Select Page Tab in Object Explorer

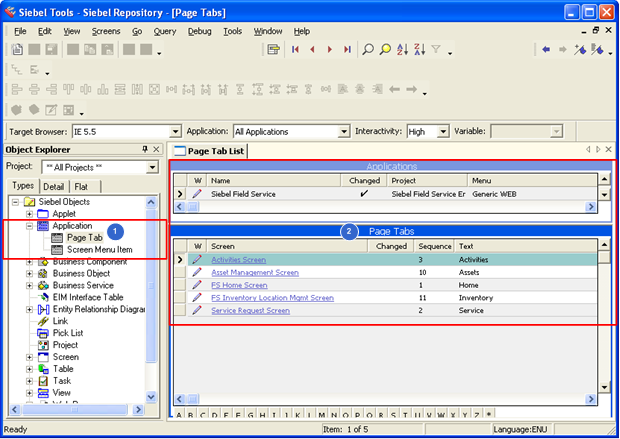point(85,238)
